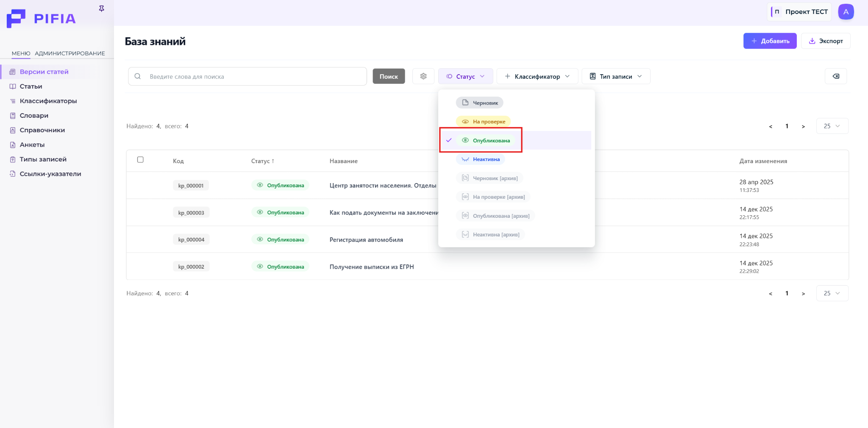Image resolution: width=868 pixels, height=428 pixels.
Task: Toggle the select-all checkbox in table header
Action: 140,160
